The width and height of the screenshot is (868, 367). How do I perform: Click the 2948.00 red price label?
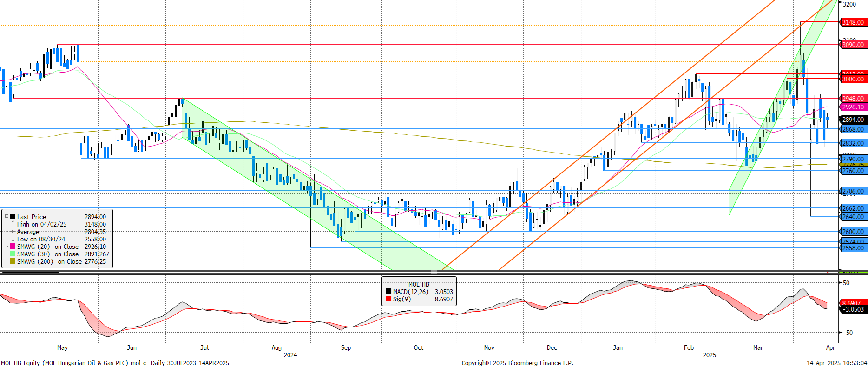point(853,99)
